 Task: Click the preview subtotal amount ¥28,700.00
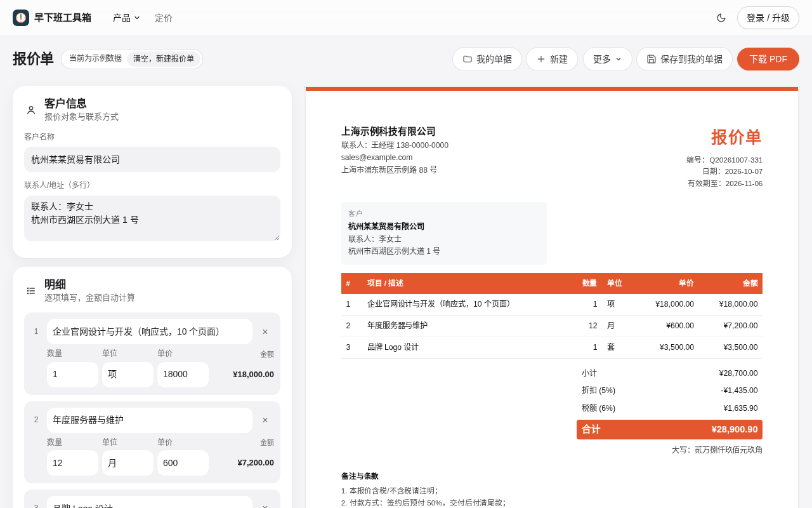(x=738, y=373)
